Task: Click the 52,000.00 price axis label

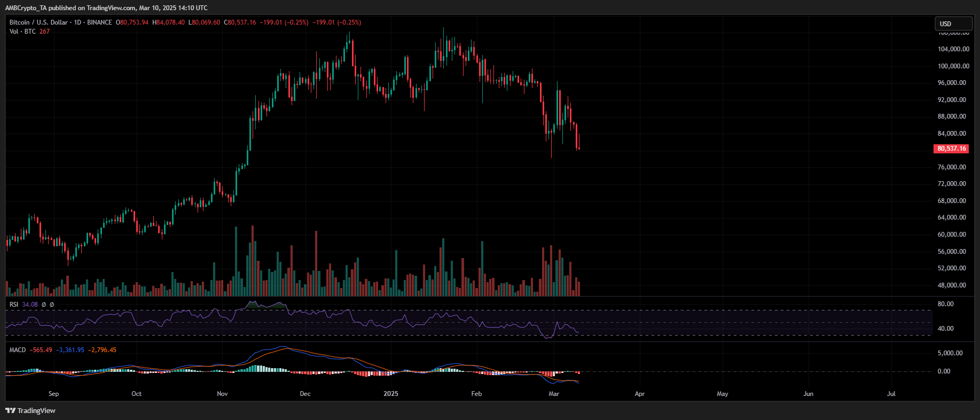Action: click(x=952, y=268)
